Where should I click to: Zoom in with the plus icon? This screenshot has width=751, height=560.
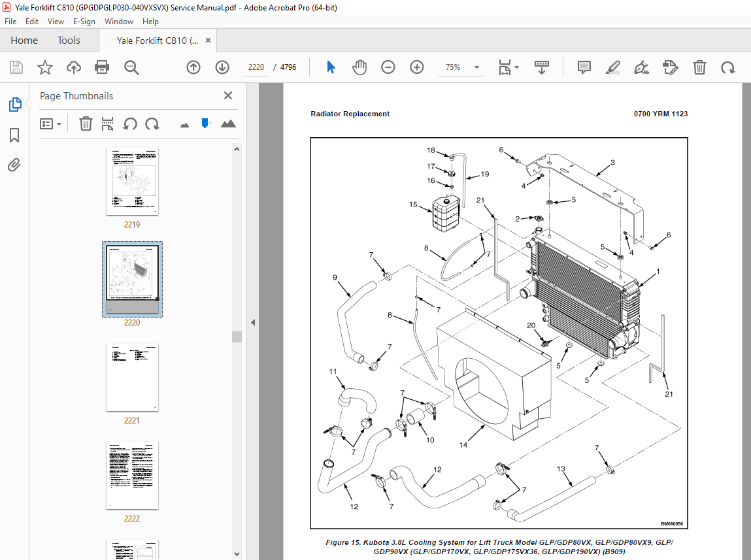(417, 67)
